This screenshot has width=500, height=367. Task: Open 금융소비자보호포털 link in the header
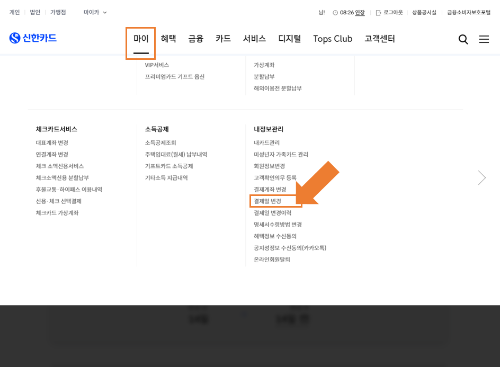(x=469, y=12)
